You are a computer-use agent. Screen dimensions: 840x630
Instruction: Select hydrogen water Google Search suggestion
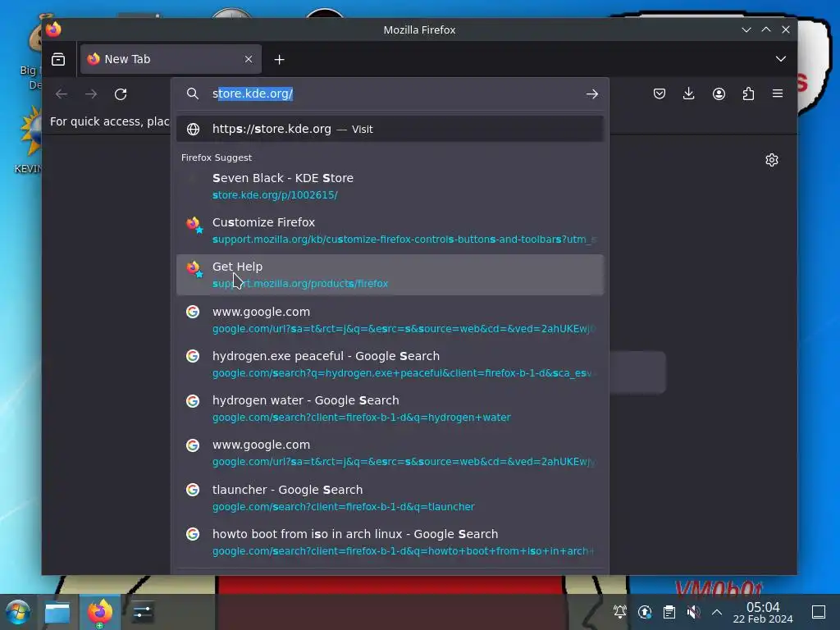(x=390, y=409)
